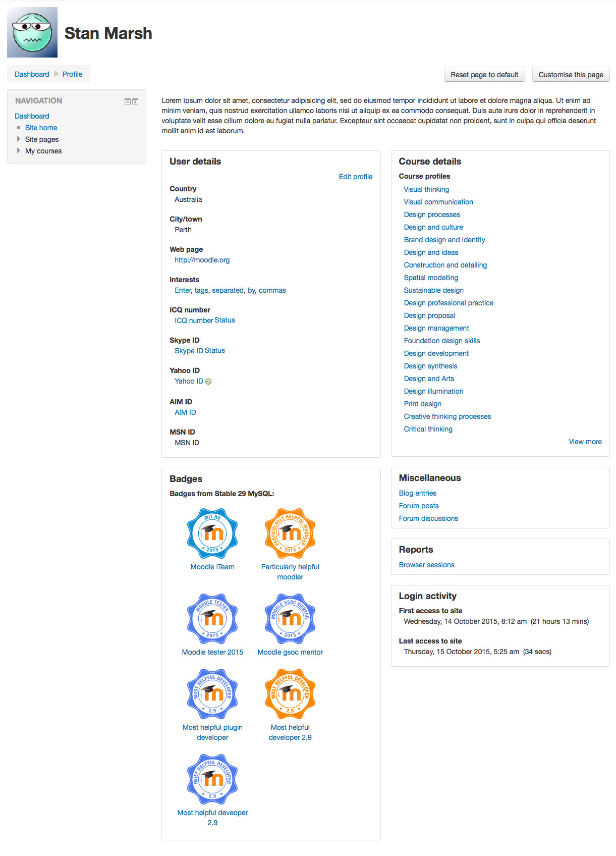Collapse the Navigation block with minus icon
Image resolution: width=616 pixels, height=856 pixels.
pos(128,101)
